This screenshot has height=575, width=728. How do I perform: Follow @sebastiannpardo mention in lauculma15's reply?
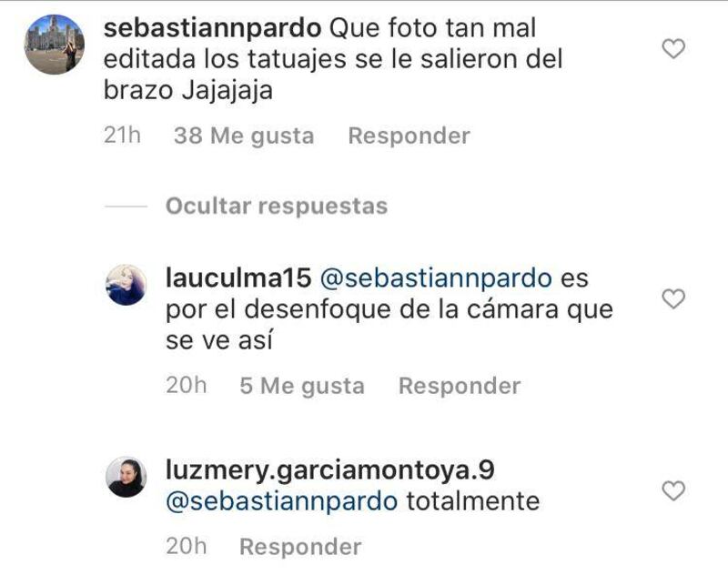point(436,279)
